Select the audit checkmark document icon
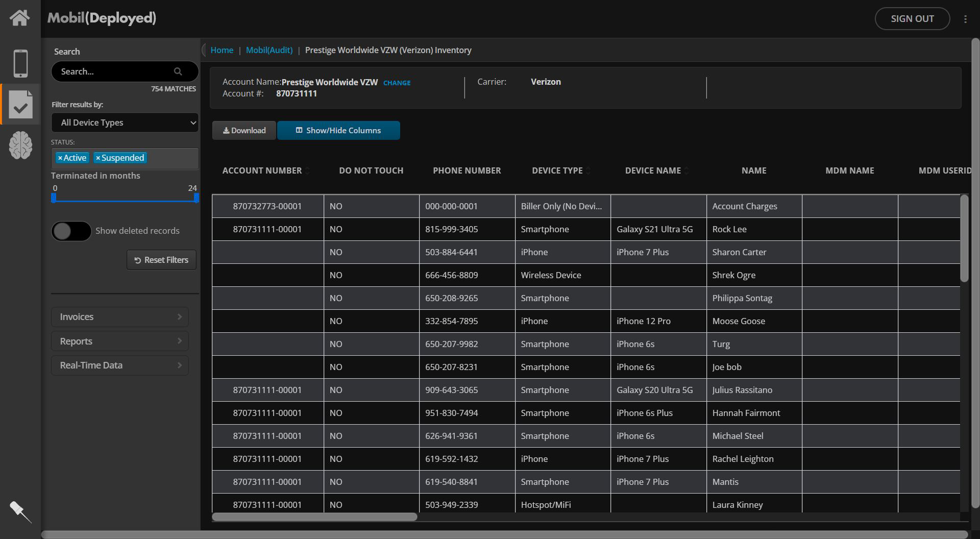The height and width of the screenshot is (539, 980). point(20,104)
